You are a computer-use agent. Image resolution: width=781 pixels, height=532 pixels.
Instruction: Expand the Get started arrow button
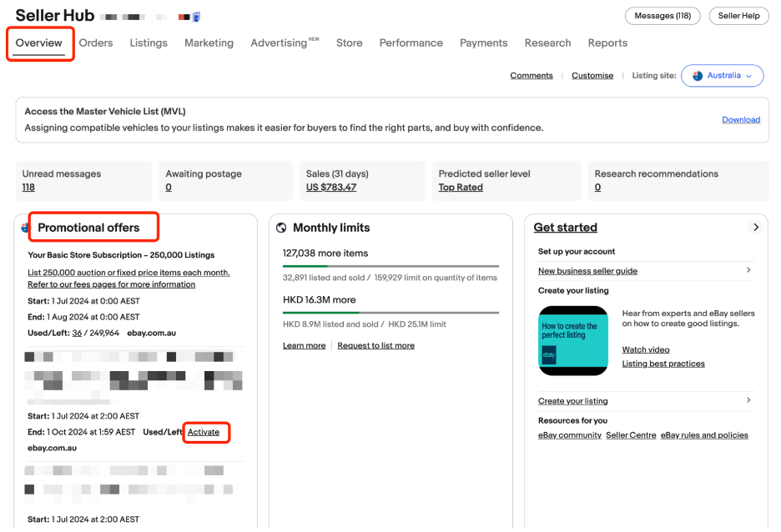(756, 228)
